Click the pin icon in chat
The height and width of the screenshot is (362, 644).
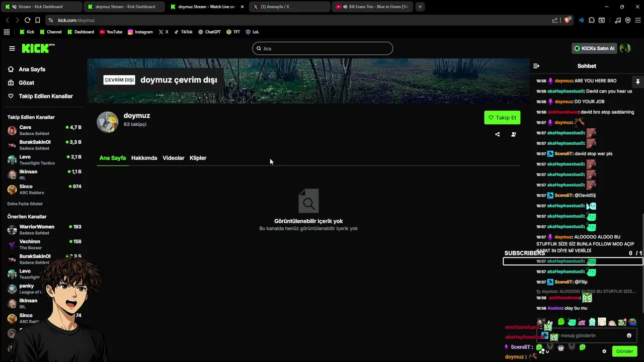click(637, 81)
